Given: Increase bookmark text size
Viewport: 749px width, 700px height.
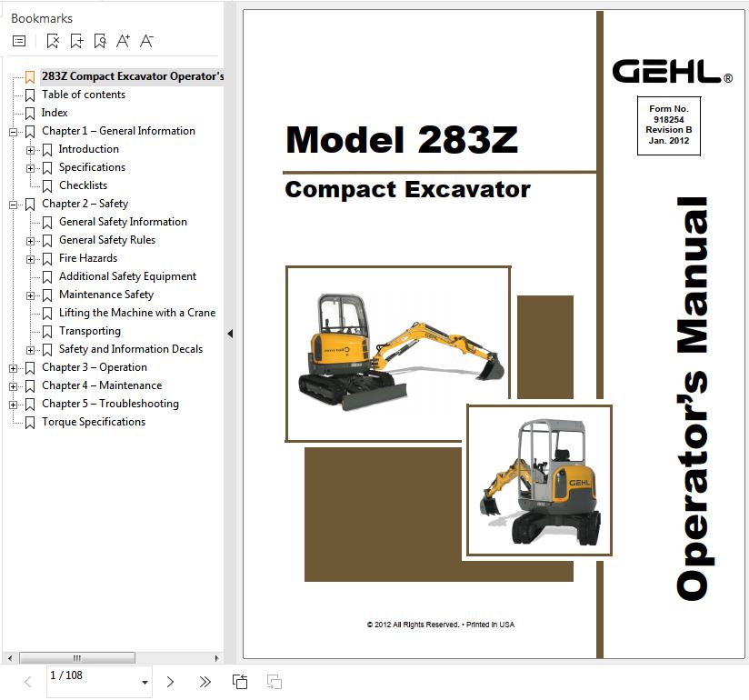Looking at the screenshot, I should [124, 41].
